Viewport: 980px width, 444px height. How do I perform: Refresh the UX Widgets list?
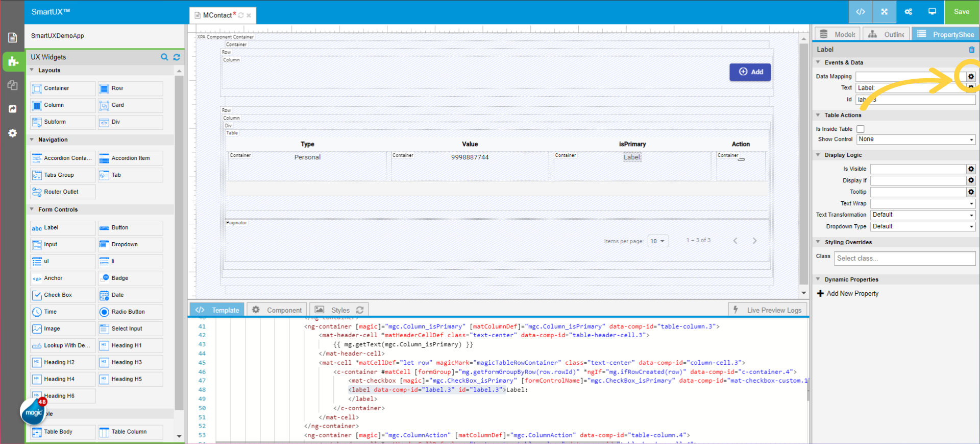click(177, 57)
